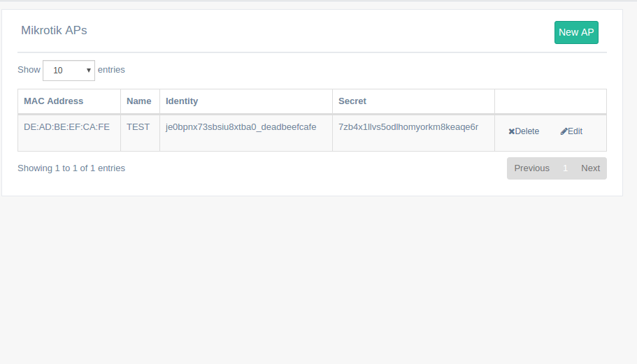The image size is (637, 364).
Task: Click the Mikrotik APs heading
Action: [54, 31]
